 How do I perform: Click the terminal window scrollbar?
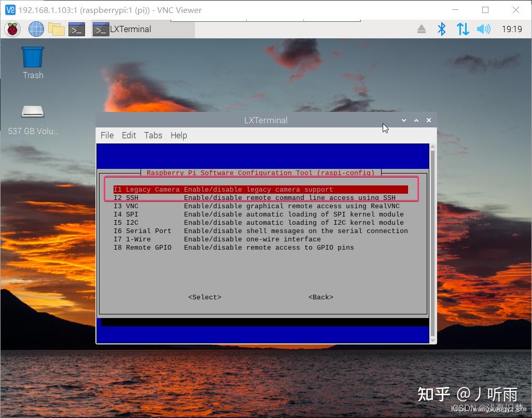pos(432,238)
